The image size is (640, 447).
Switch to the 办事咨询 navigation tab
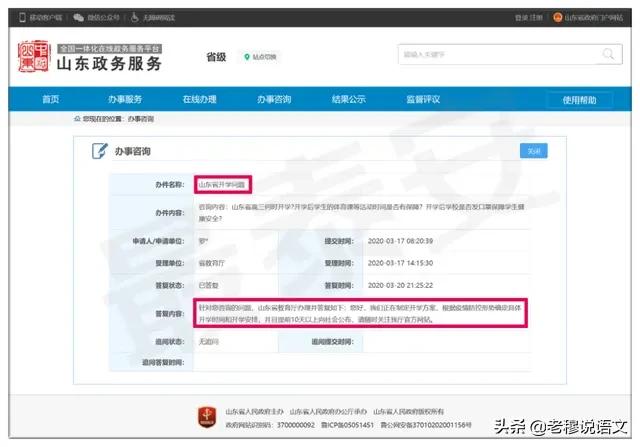273,100
